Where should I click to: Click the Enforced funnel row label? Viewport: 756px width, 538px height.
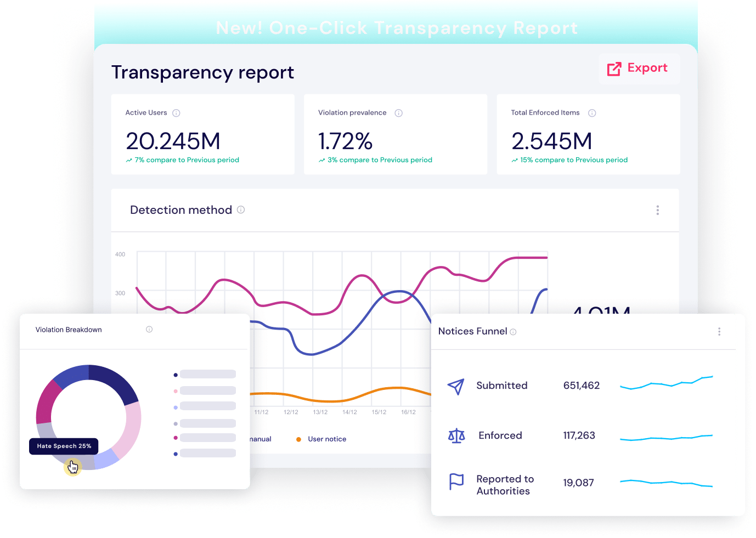pyautogui.click(x=500, y=435)
